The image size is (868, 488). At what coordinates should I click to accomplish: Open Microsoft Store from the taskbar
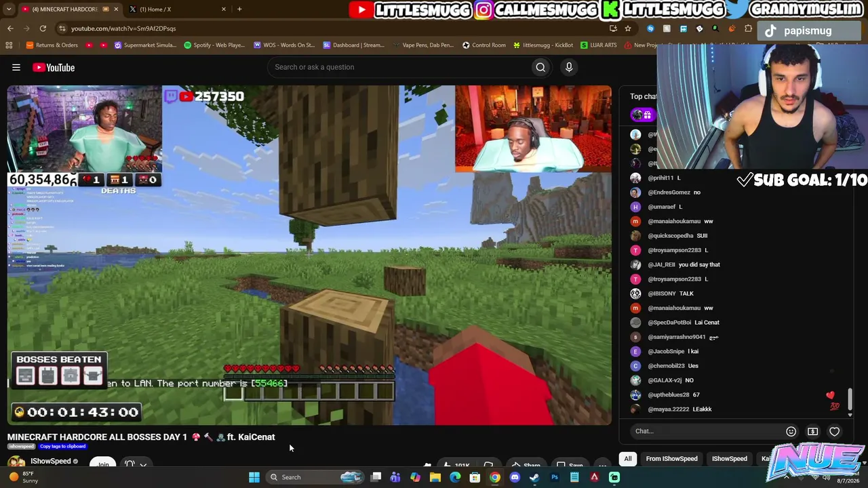point(475,477)
